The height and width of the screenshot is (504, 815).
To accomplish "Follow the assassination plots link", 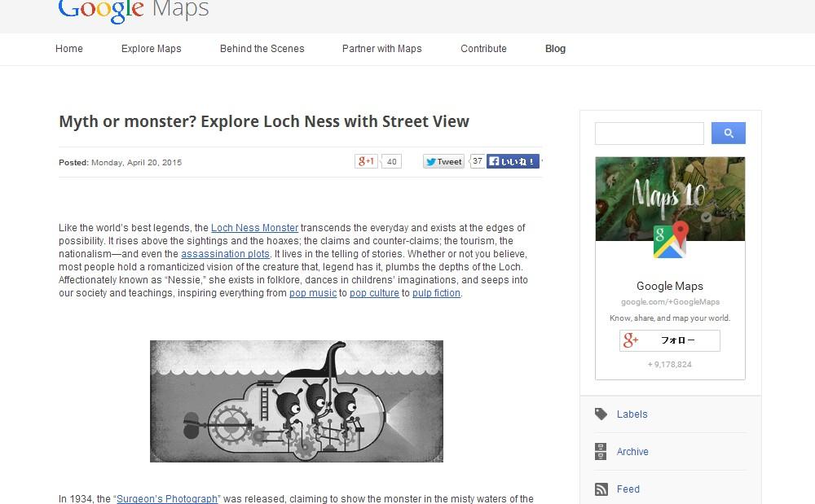I will tap(225, 254).
